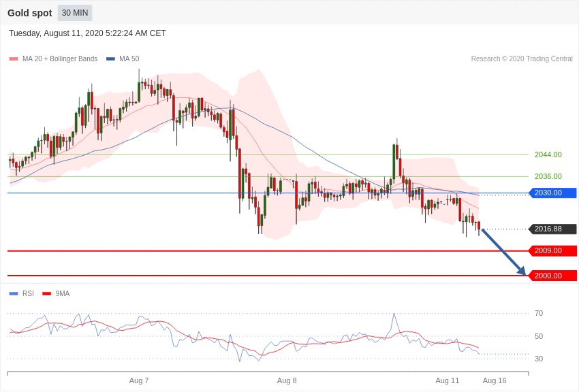
Task: Click the Aug 11 date axis label
Action: [x=448, y=380]
